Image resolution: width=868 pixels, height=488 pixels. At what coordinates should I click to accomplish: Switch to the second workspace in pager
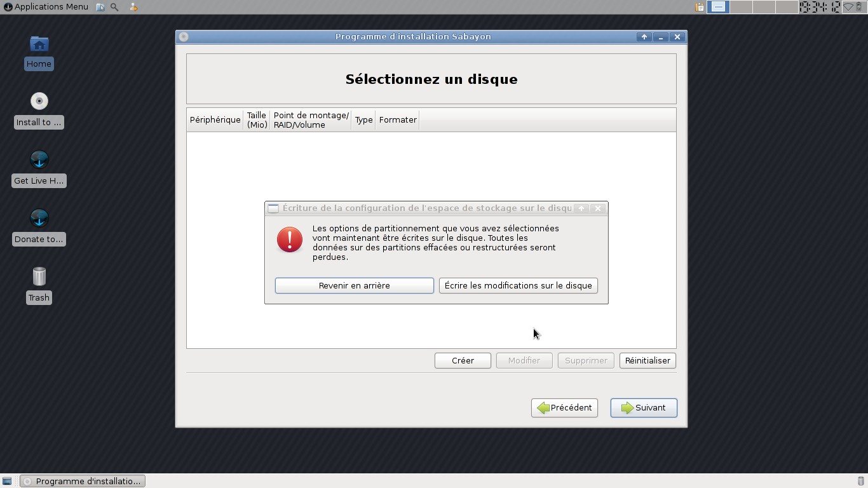click(x=741, y=7)
